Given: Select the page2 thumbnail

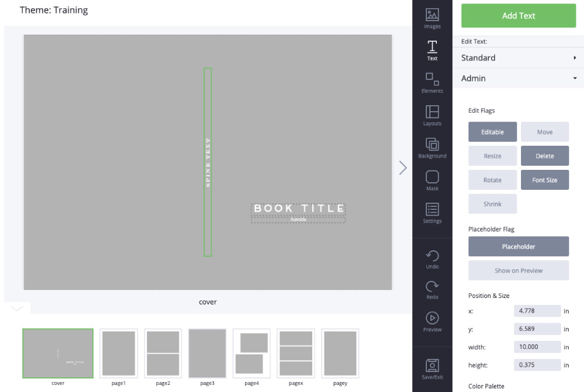Looking at the screenshot, I should point(163,353).
